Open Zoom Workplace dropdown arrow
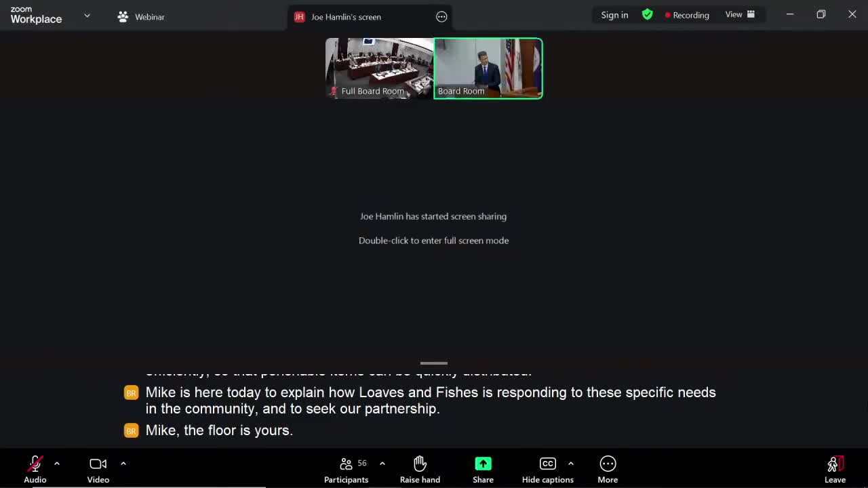 click(x=87, y=15)
